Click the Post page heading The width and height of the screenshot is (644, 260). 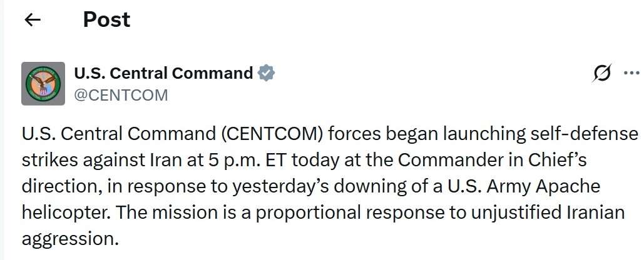coord(107,19)
